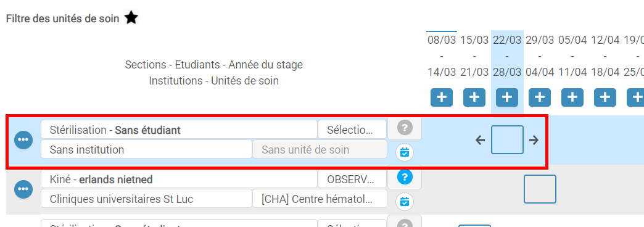644x227 pixels.
Task: Open the OBSERV... dropdown in Kiné row
Action: [352, 179]
